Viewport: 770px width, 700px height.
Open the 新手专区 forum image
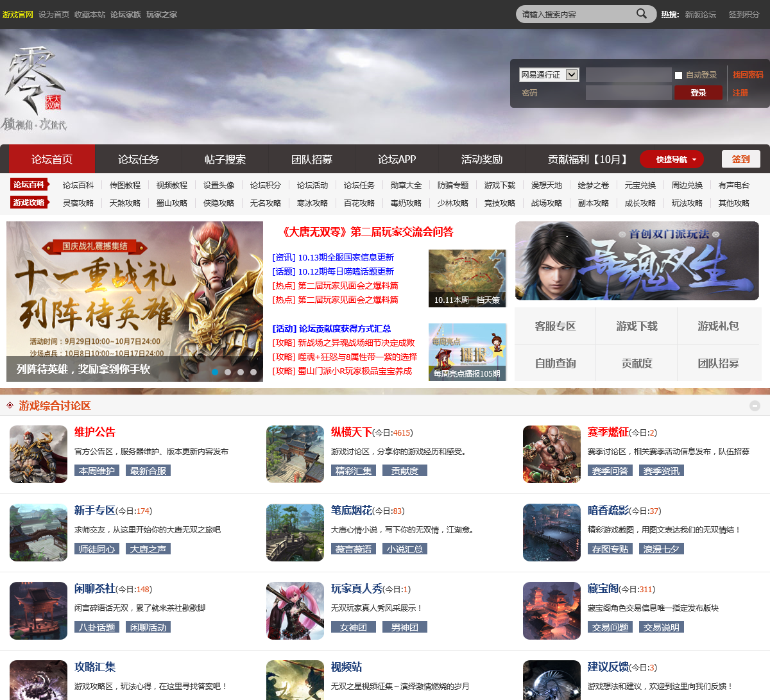tap(38, 533)
